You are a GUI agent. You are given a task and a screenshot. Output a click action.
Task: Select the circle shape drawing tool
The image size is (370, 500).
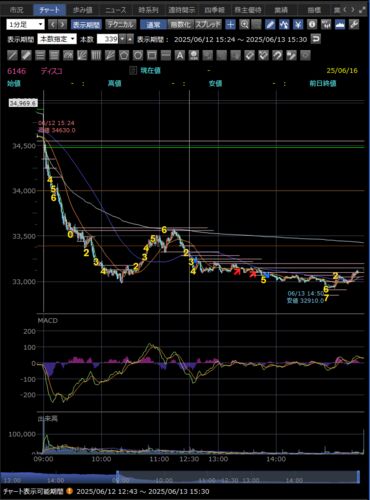click(x=138, y=55)
